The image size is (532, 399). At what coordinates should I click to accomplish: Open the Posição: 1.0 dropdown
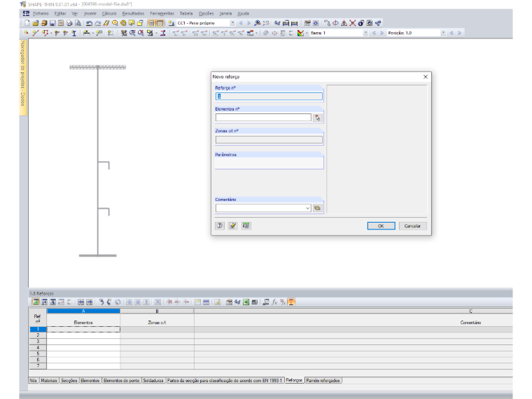tap(443, 33)
